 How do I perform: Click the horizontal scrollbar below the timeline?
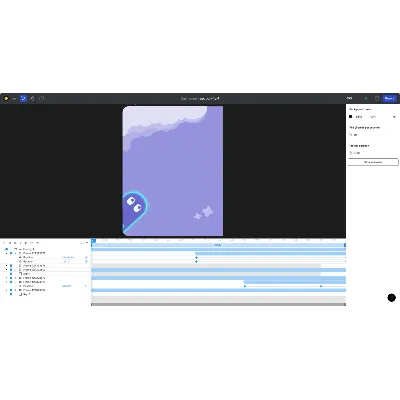[218, 304]
